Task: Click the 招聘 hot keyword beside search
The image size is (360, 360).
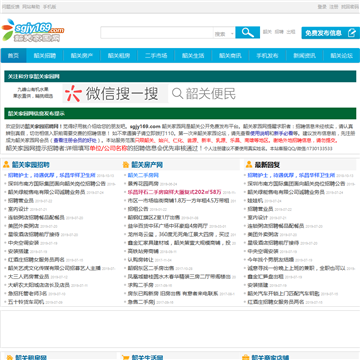Action: (279, 32)
